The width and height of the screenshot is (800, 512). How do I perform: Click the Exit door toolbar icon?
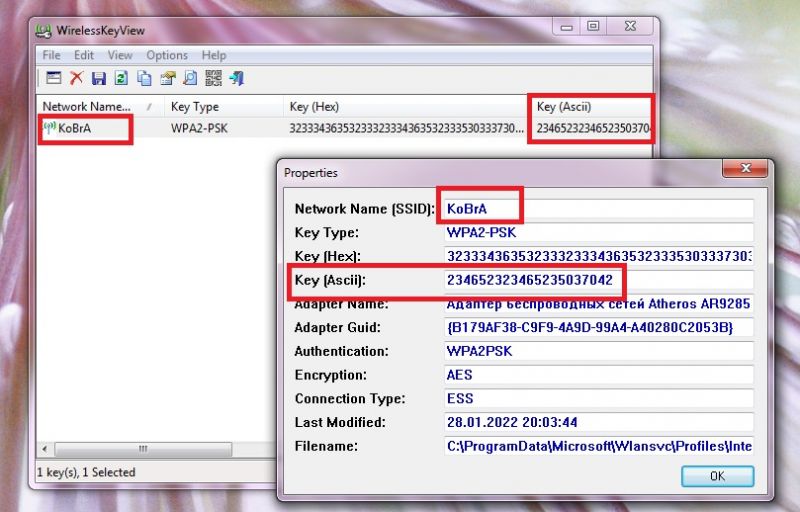tap(236, 78)
